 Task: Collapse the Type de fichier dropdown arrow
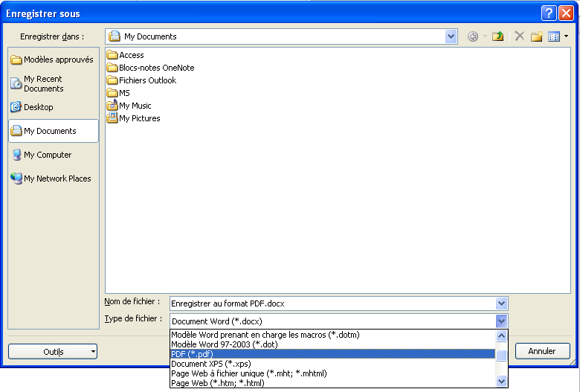coord(502,321)
